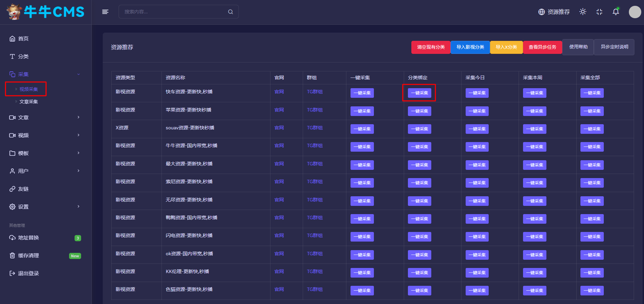Click 退出登录 to log out
Screen dimensions: 644x304
click(x=29, y=273)
